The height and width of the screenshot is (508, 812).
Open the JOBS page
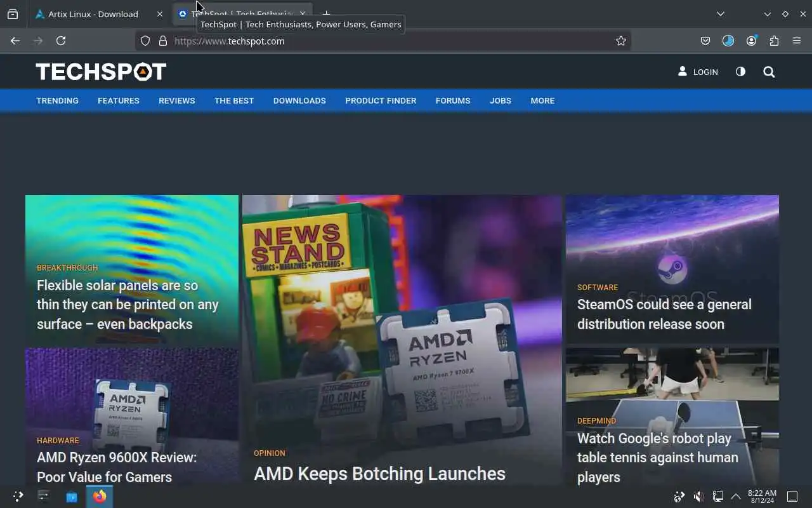point(501,100)
